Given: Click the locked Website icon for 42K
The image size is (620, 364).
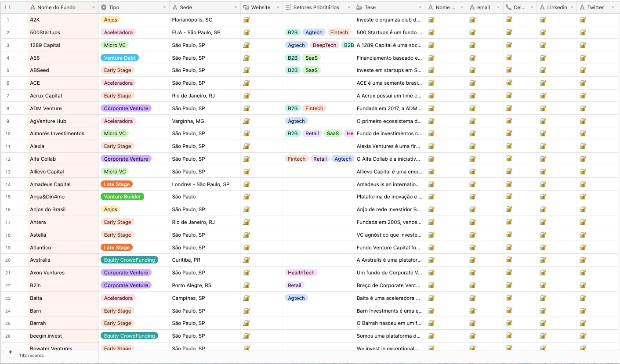Looking at the screenshot, I should [x=246, y=20].
